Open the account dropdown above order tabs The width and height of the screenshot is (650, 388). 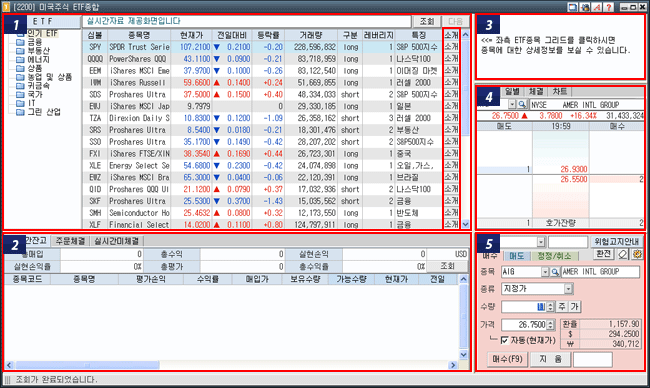pyautogui.click(x=541, y=242)
